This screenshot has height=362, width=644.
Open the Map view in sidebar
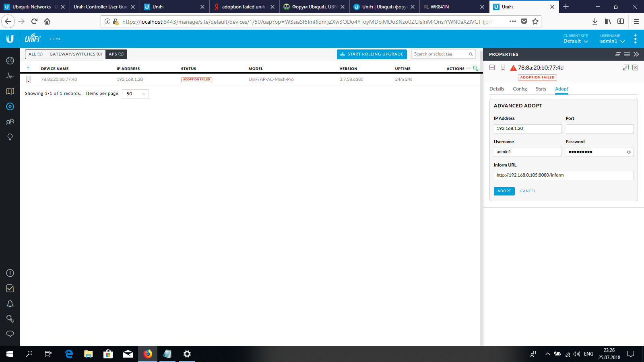tap(10, 91)
